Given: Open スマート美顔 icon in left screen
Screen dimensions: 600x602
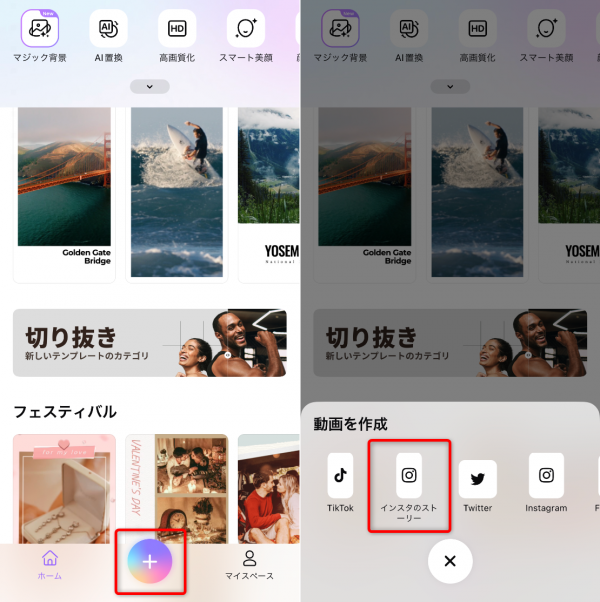Looking at the screenshot, I should click(246, 28).
